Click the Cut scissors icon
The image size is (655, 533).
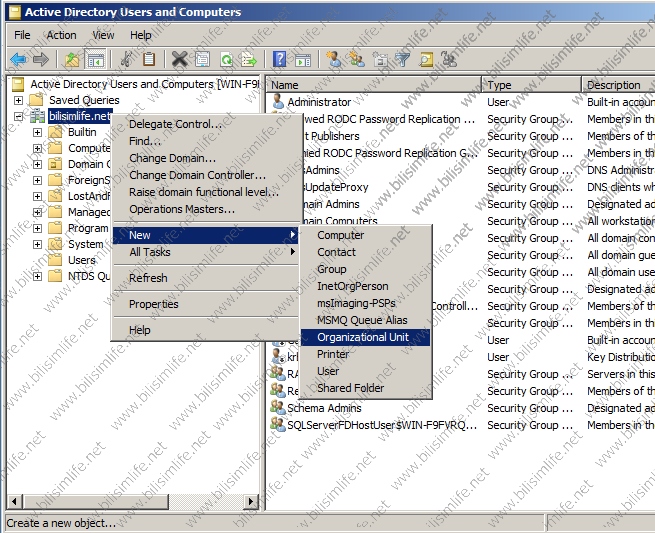[127, 59]
